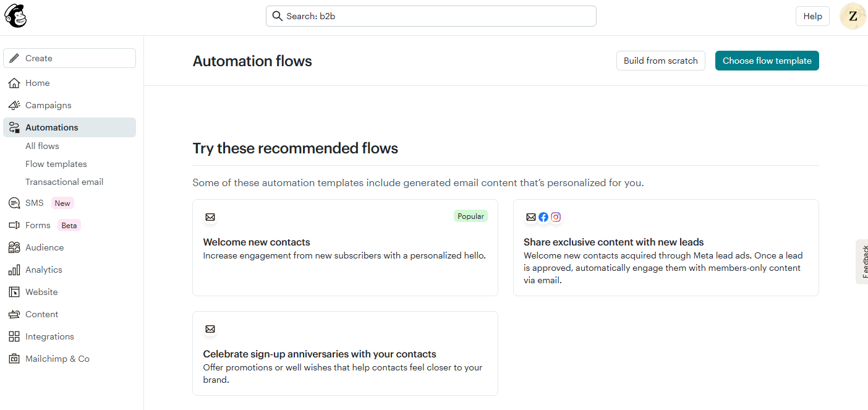Click the Help button
The width and height of the screenshot is (868, 410).
tap(812, 16)
